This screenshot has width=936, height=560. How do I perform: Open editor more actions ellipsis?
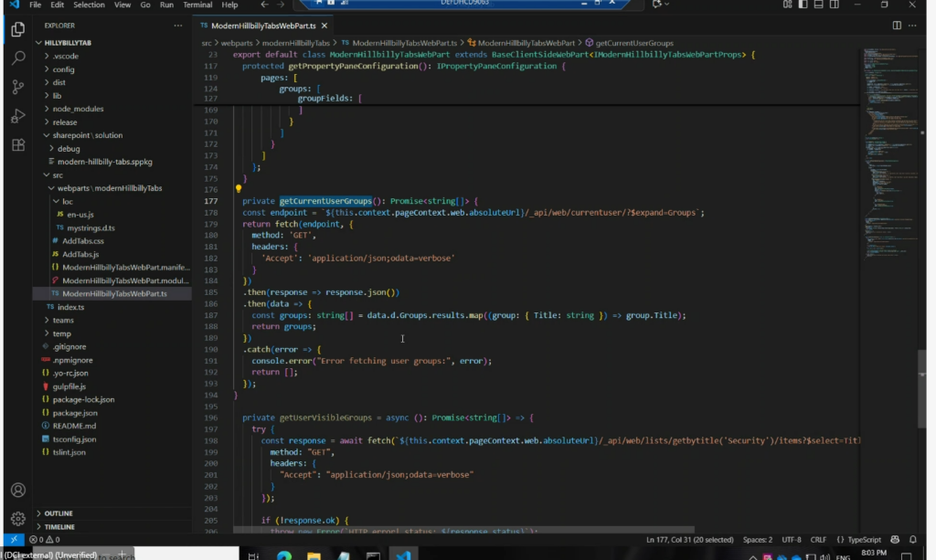pyautogui.click(x=912, y=26)
